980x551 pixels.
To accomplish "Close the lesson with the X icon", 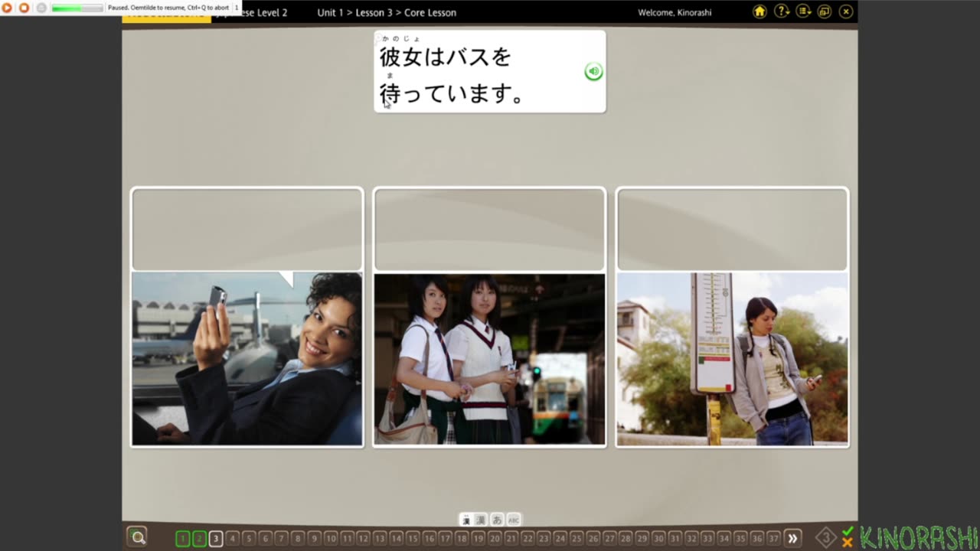I will (846, 11).
